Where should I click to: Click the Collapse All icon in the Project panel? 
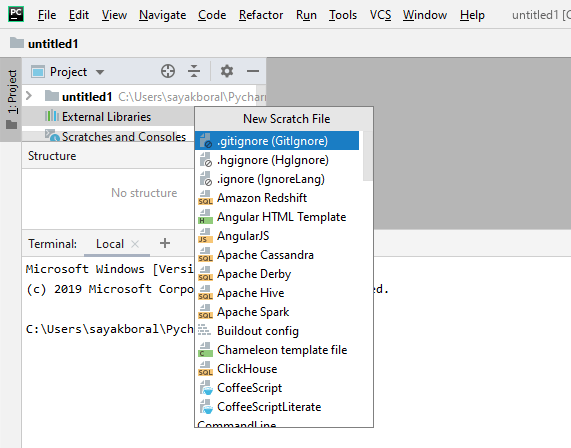(x=194, y=71)
